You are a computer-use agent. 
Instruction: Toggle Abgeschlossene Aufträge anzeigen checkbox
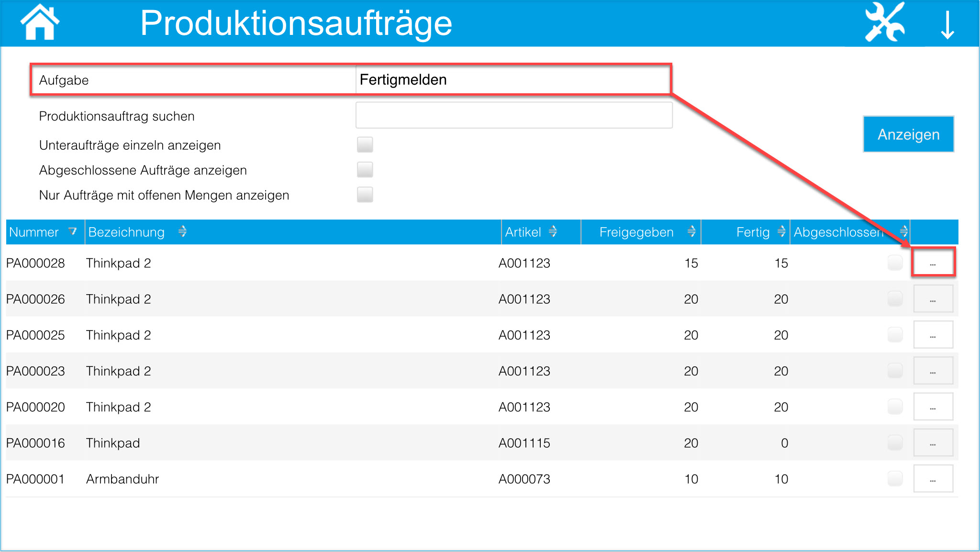point(365,170)
